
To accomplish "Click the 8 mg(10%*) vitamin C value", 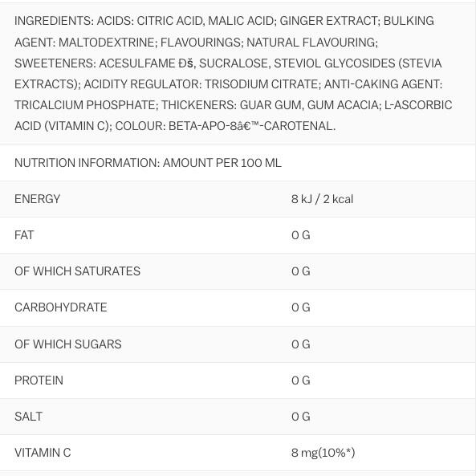I will [323, 453].
